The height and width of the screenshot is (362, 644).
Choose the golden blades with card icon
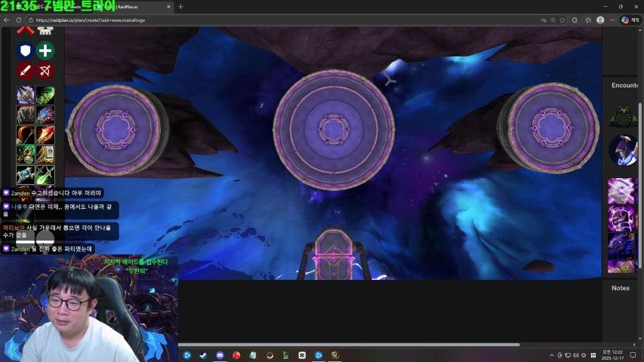coord(45,155)
